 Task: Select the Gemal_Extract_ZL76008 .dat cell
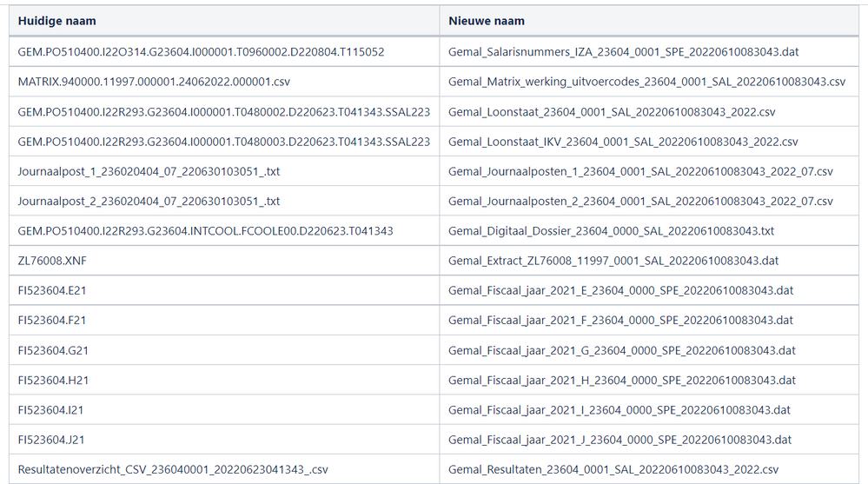613,261
